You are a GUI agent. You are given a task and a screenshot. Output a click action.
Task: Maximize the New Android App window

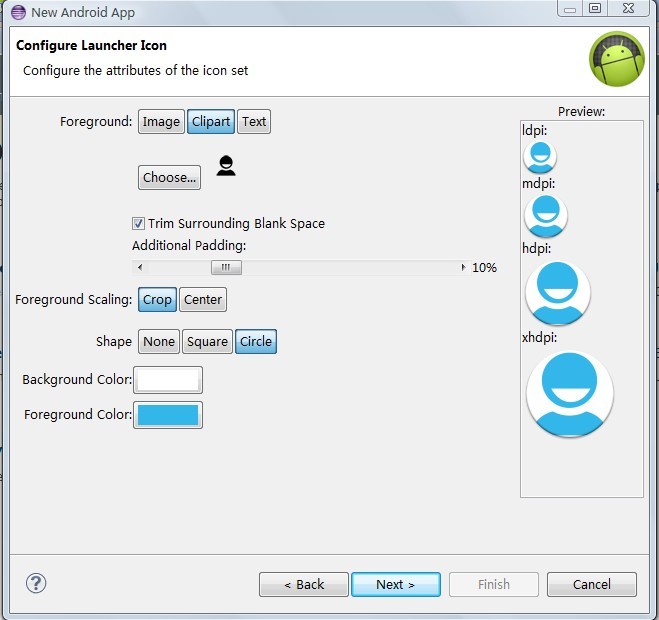(x=595, y=8)
